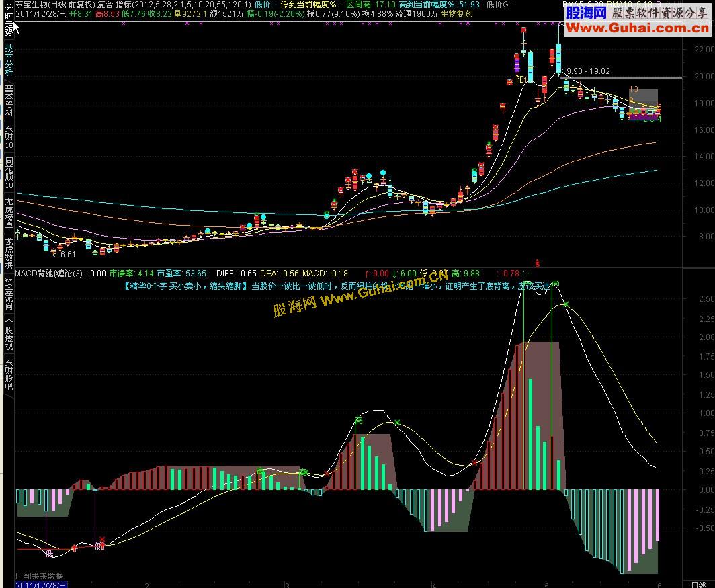Click the month 3 marker on the time axis
Screen dimensions: 715x588
[x=287, y=585]
